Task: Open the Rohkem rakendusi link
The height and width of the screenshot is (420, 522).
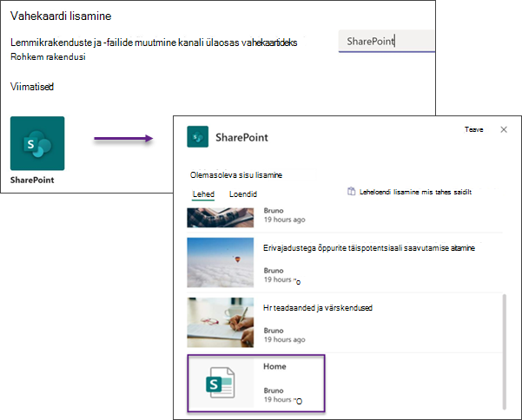Action: point(48,57)
